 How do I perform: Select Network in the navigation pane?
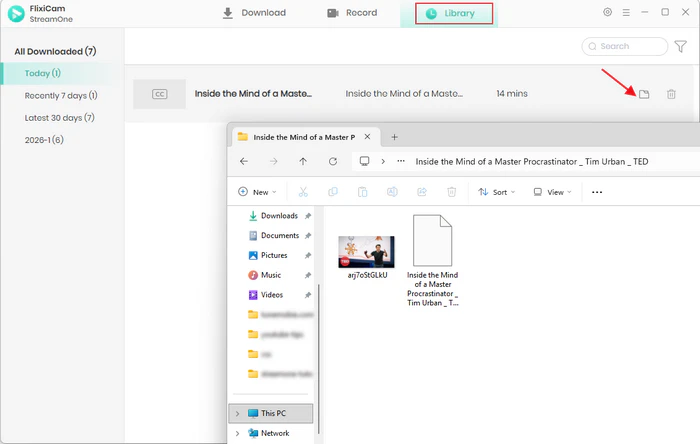(x=271, y=433)
